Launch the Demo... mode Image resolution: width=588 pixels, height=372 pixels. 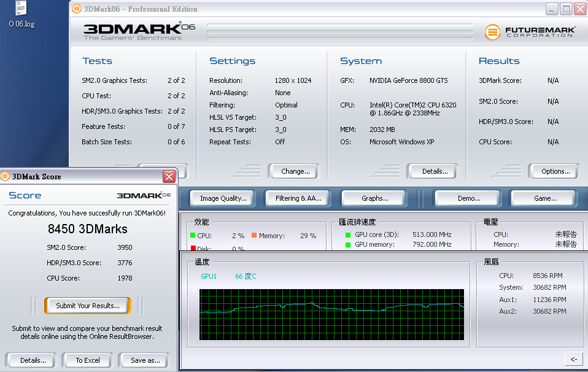tap(468, 198)
